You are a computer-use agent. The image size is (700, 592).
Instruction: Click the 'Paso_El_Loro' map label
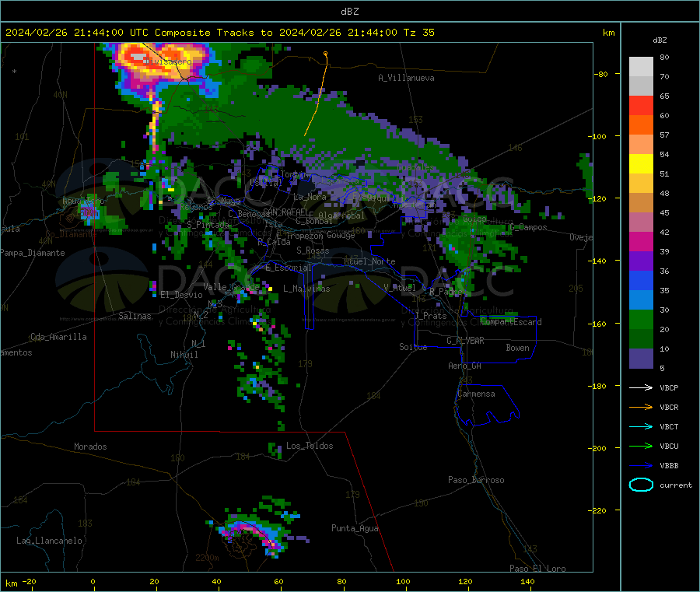pos(537,569)
